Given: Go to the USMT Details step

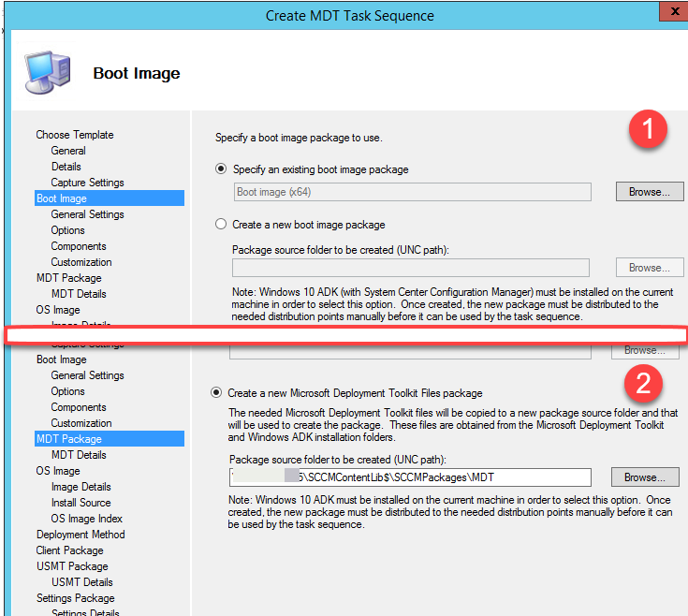Looking at the screenshot, I should click(x=82, y=581).
